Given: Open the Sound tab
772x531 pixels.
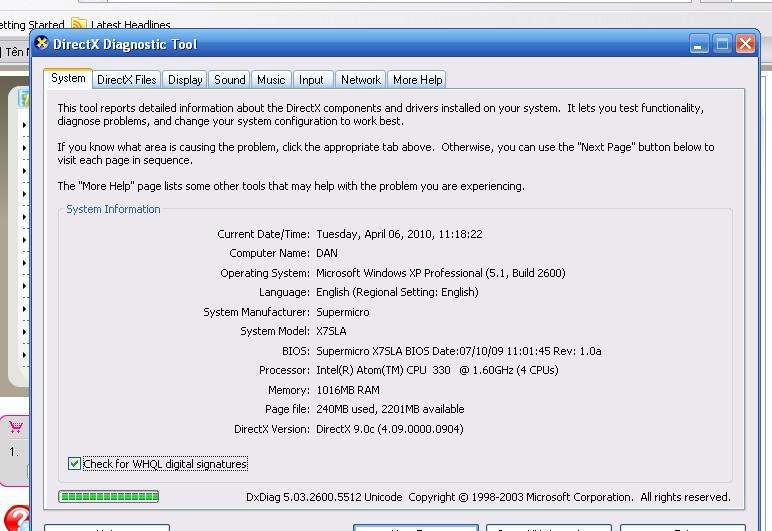Looking at the screenshot, I should click(229, 80).
